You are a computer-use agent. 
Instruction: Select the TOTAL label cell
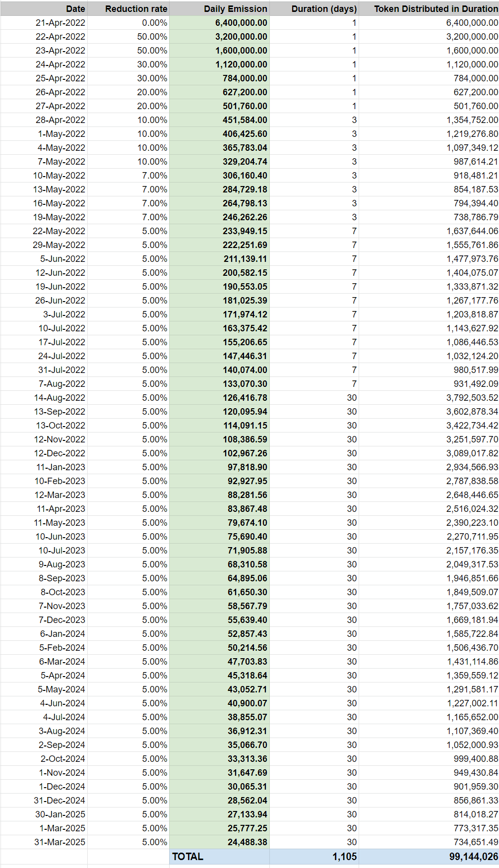[219, 857]
